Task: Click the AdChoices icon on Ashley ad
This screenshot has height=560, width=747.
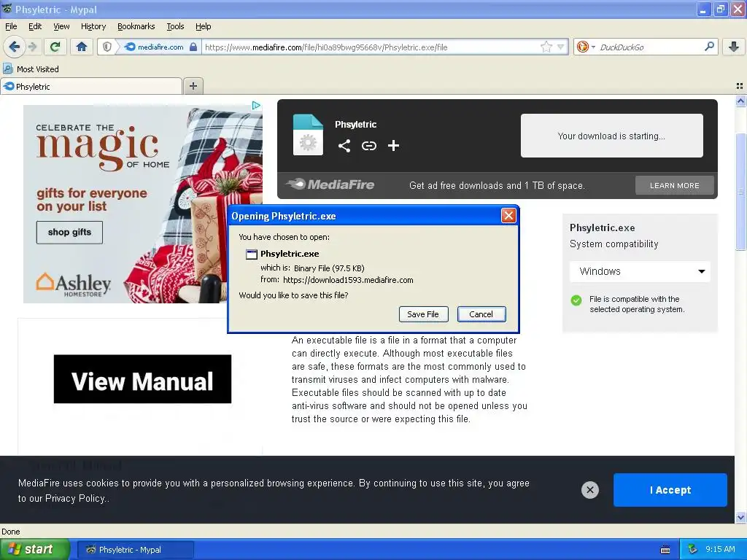Action: click(256, 105)
